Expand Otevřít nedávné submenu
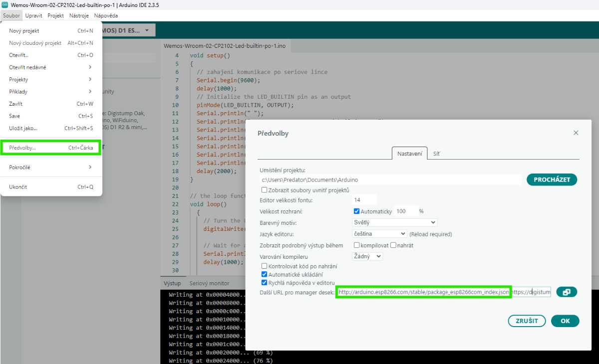This screenshot has height=364, width=599. click(51, 67)
